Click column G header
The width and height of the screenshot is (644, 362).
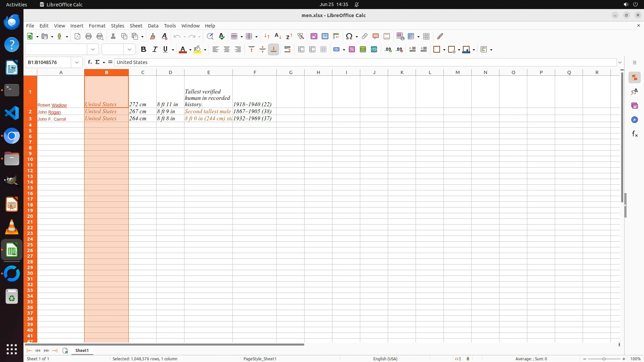coord(290,72)
